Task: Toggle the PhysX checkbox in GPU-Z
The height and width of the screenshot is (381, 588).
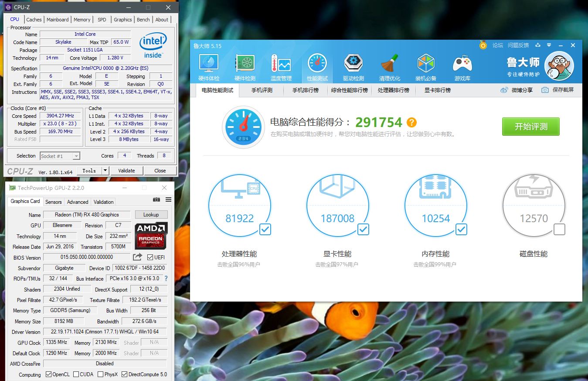Action: 101,374
